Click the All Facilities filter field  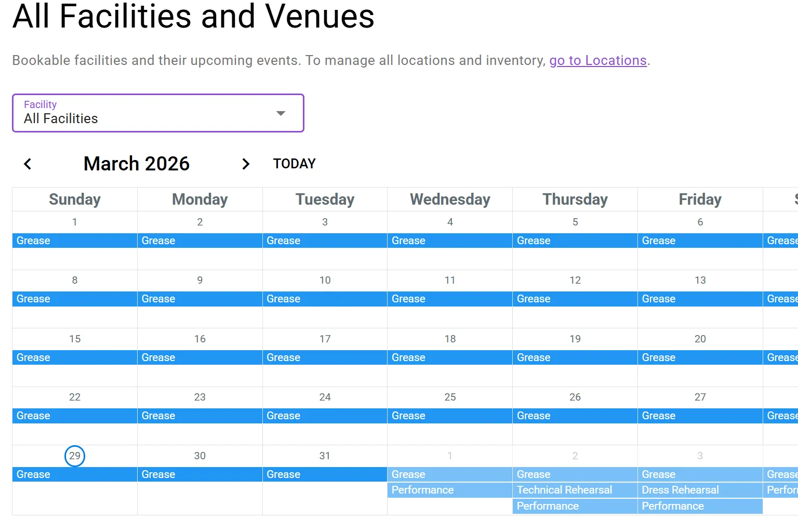[130, 118]
